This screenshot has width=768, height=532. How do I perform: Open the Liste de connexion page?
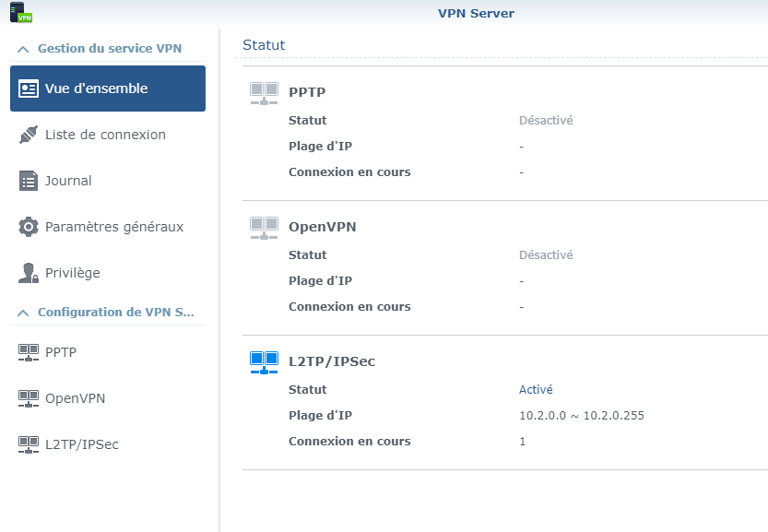coord(105,135)
